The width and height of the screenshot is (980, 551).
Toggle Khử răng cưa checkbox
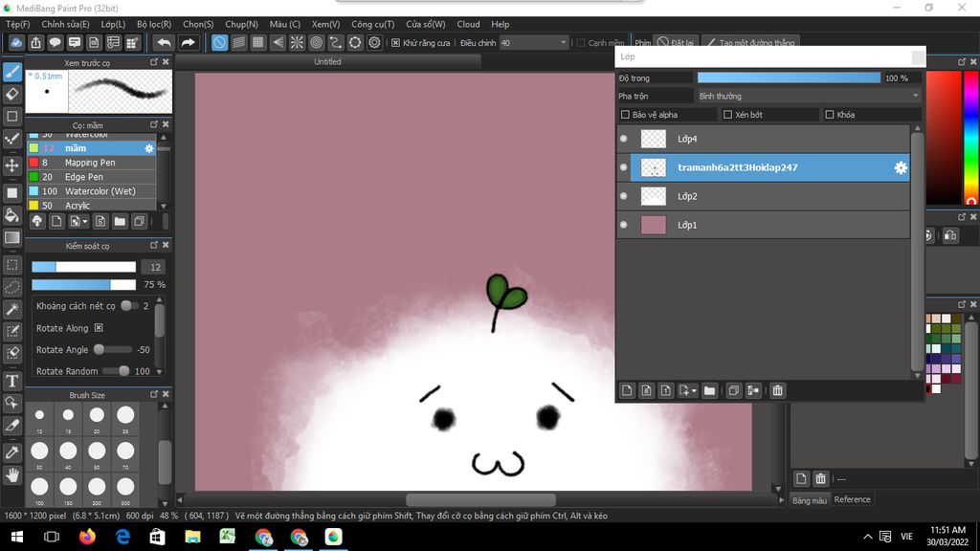(395, 42)
